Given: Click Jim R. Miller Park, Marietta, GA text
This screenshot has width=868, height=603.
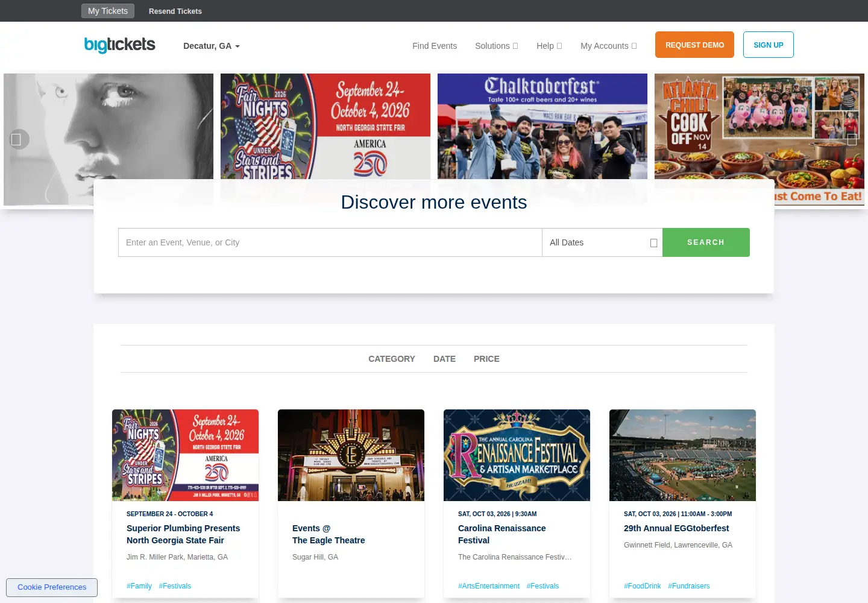Looking at the screenshot, I should [x=177, y=557].
